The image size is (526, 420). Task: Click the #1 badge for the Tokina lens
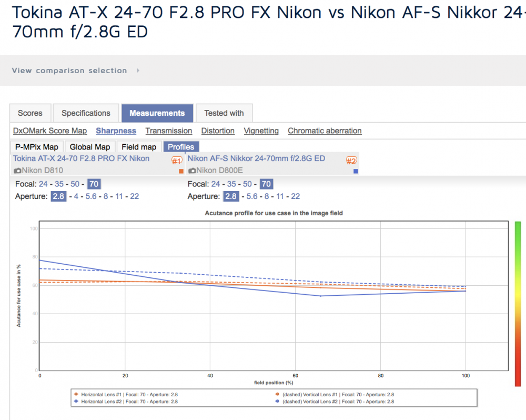pos(177,161)
